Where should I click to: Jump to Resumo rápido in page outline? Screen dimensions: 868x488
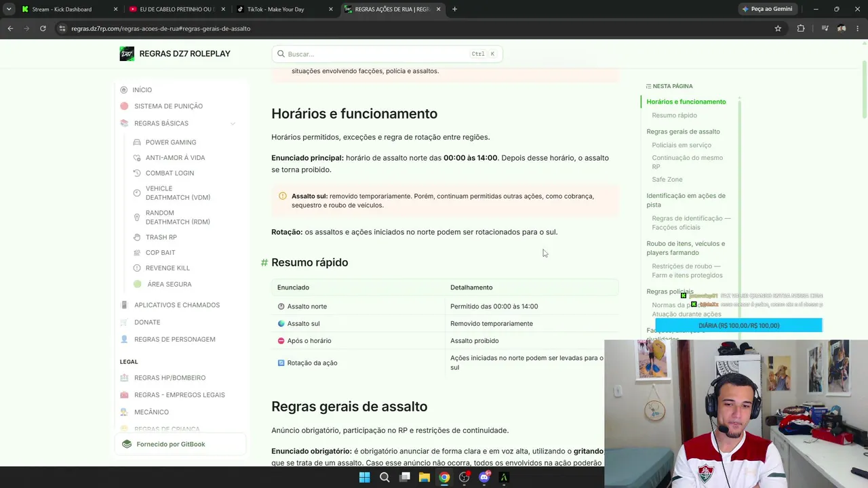coord(674,115)
